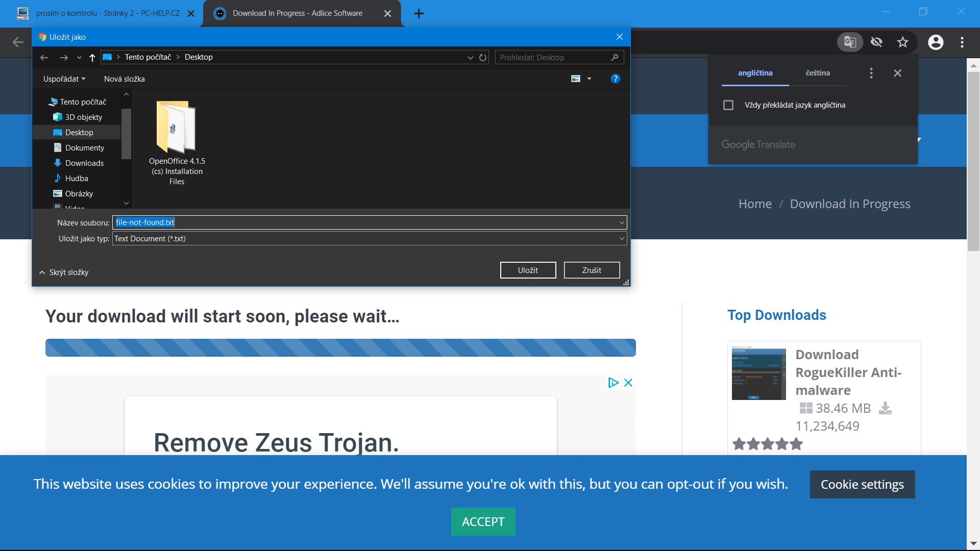Click the striped download progress bar
This screenshot has width=980, height=551.
pyautogui.click(x=340, y=347)
